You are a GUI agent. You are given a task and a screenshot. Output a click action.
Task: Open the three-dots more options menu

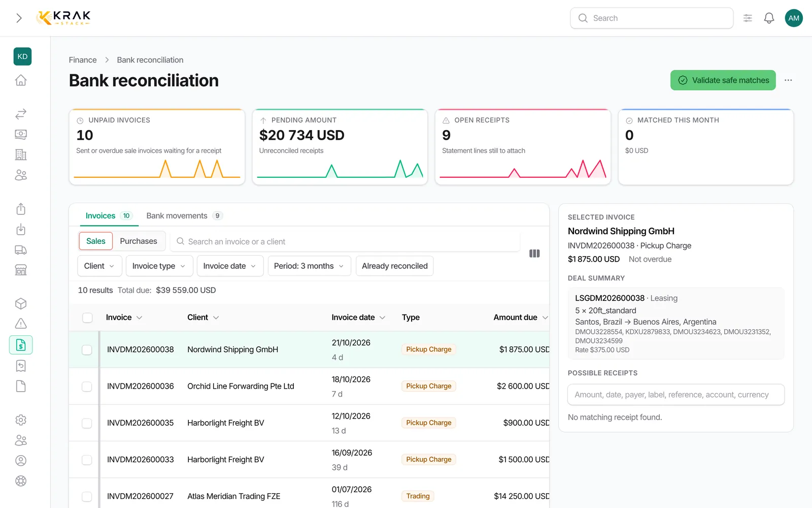[x=788, y=80]
